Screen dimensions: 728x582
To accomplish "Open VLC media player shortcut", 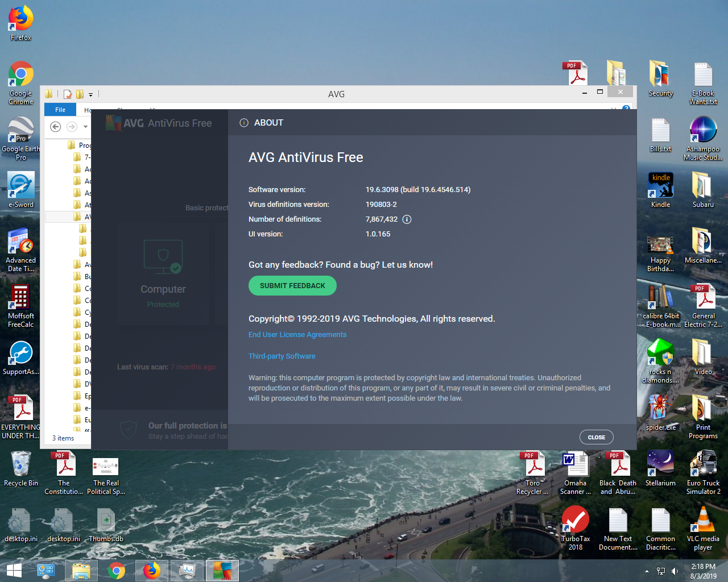I will pyautogui.click(x=703, y=529).
